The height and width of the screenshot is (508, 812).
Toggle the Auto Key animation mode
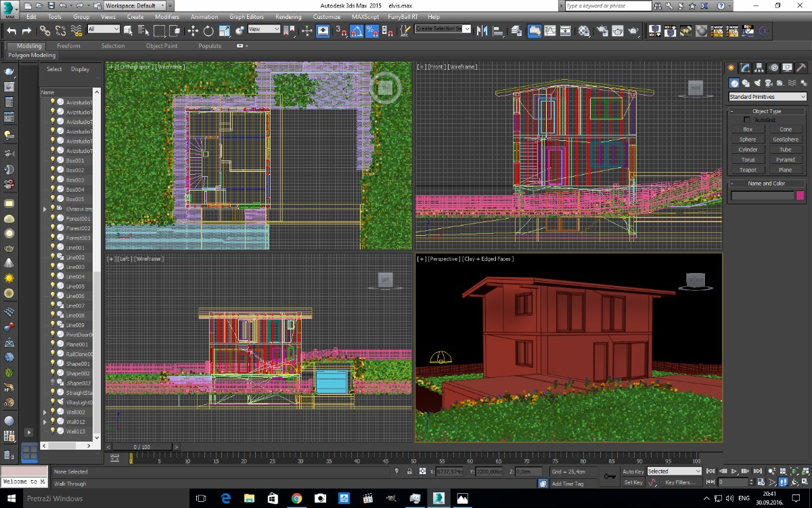click(633, 471)
